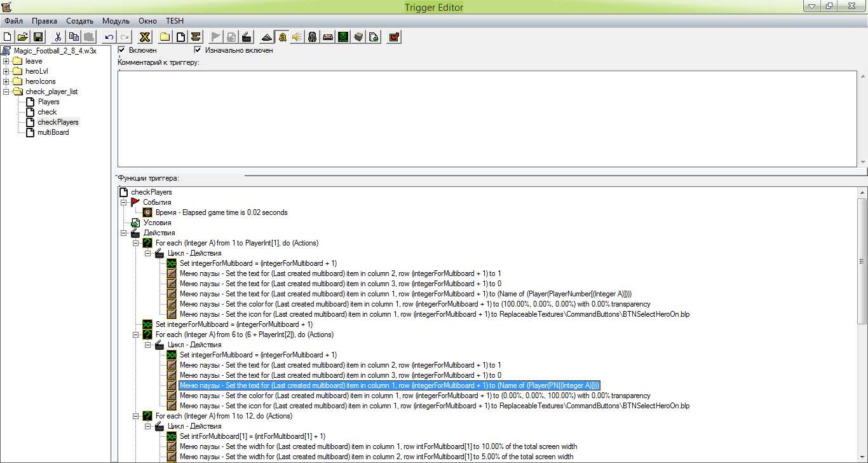Viewport: 868px width, 463px height.
Task: Select the check trigger in the tree
Action: (x=47, y=112)
